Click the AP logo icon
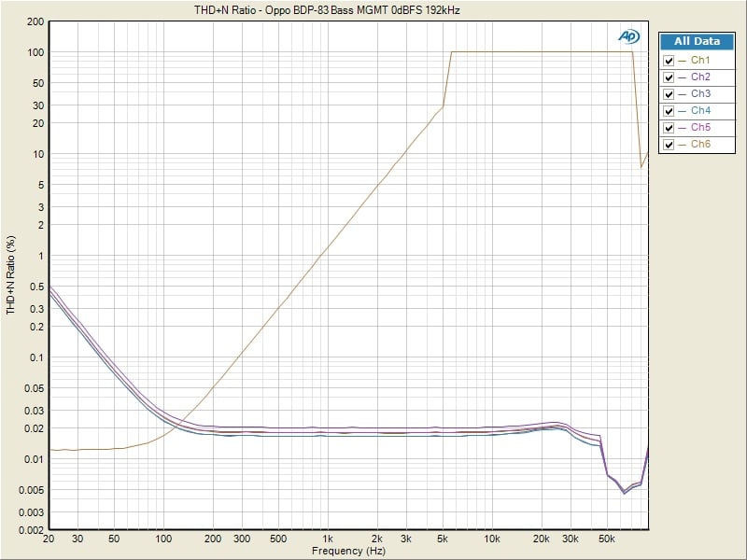This screenshot has width=747, height=560. (x=627, y=36)
